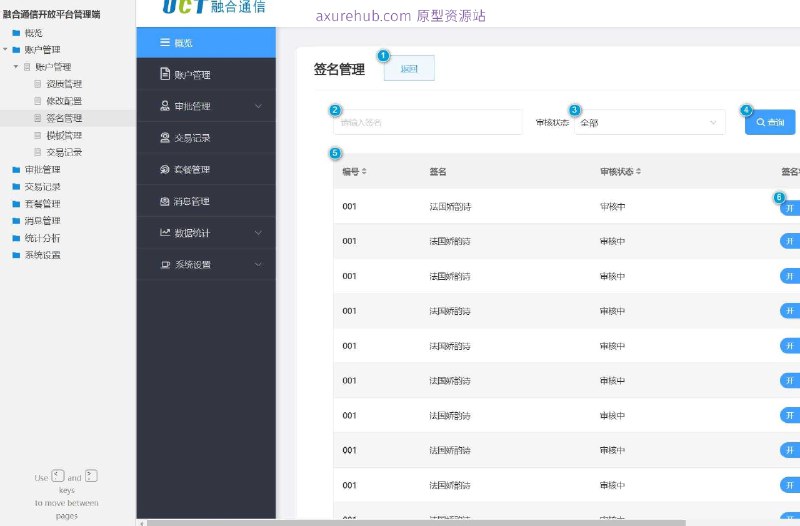Click the 返回 button next to 签名管理
Image resolution: width=800 pixels, height=526 pixels.
tap(409, 68)
